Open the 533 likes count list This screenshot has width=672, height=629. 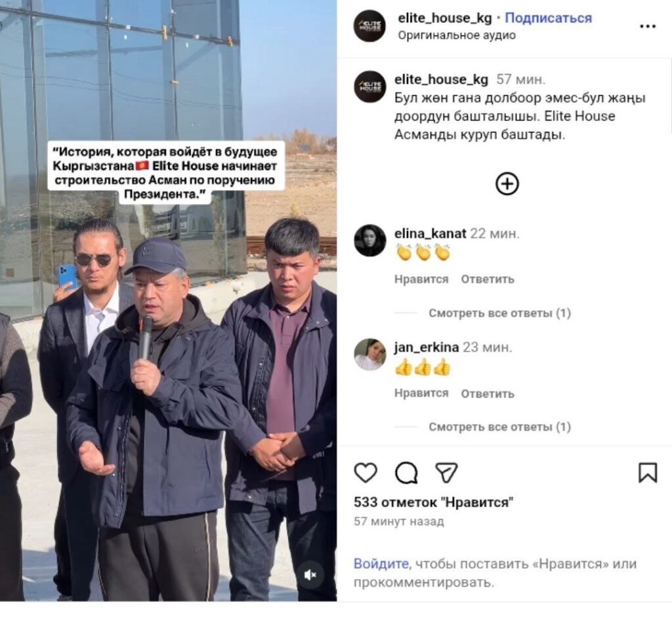click(x=433, y=502)
